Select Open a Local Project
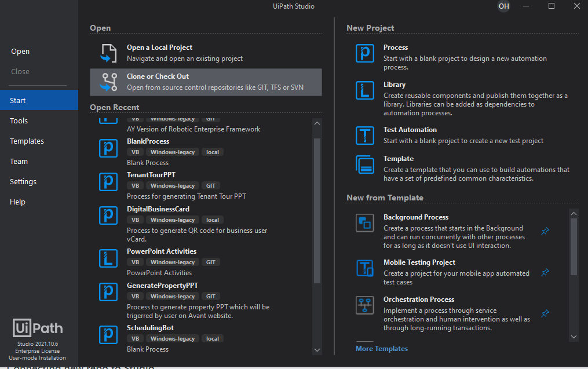Viewport: 588px width, 369px height. click(206, 53)
